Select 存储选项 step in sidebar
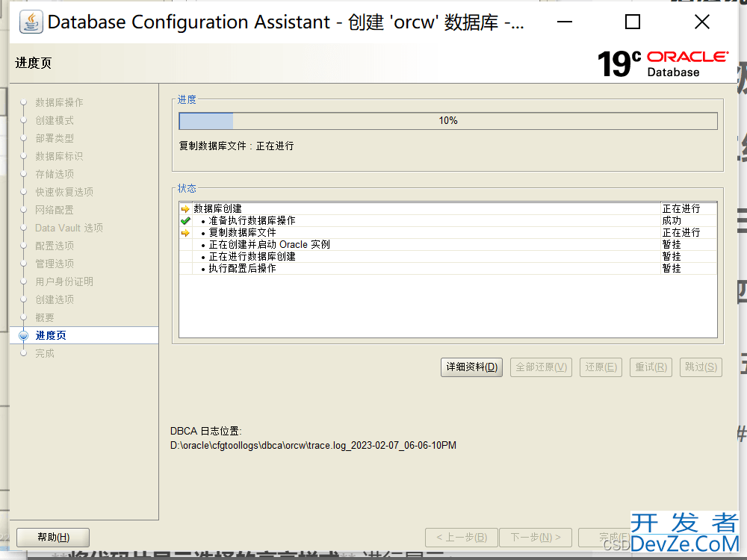The image size is (747, 560). click(x=55, y=174)
